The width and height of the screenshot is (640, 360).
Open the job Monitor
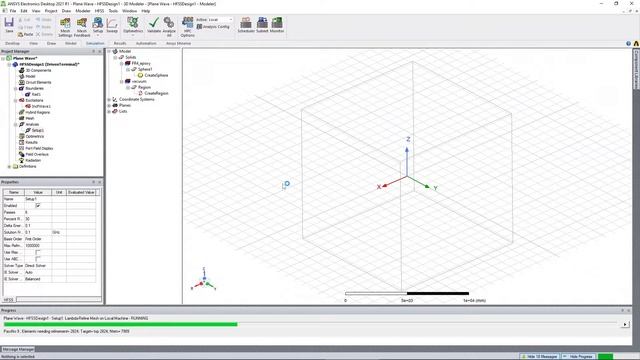277,25
